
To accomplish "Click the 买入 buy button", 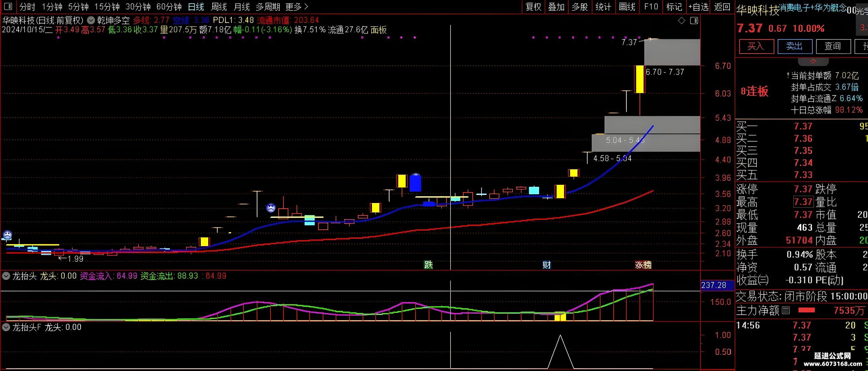I will tap(756, 46).
